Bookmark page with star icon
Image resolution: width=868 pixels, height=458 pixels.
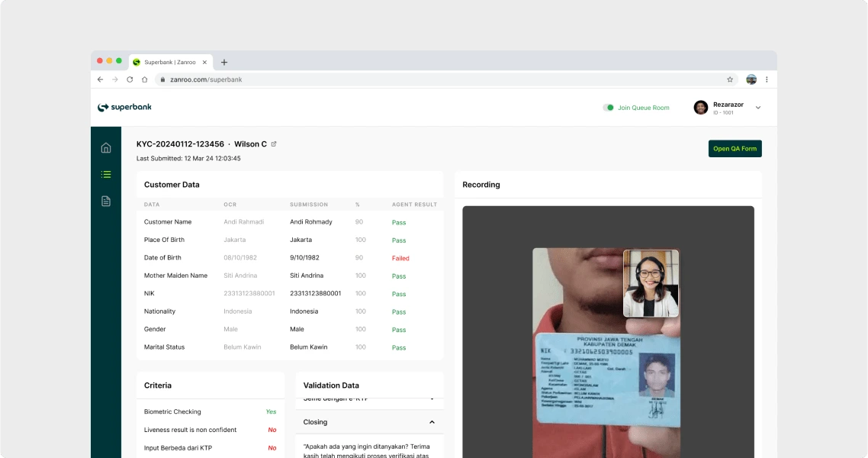730,79
